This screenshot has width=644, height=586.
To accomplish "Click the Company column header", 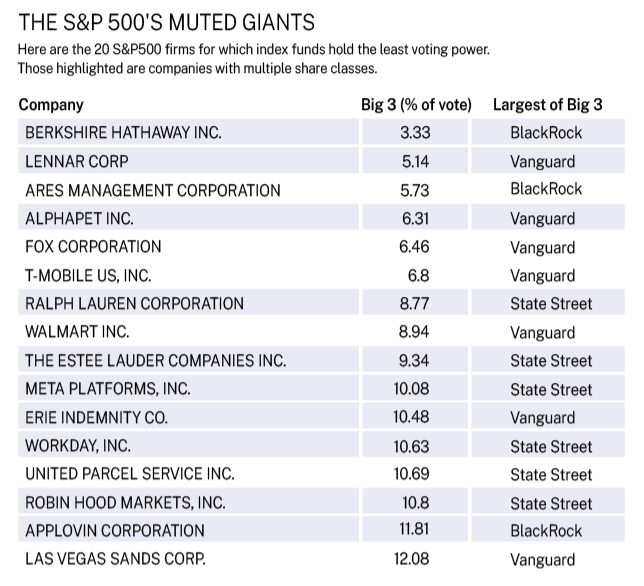I will coord(51,105).
